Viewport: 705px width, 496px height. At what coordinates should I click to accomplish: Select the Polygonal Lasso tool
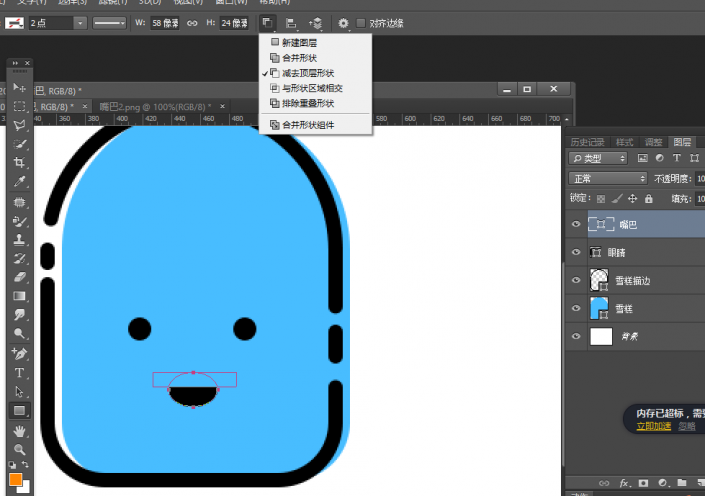click(19, 125)
